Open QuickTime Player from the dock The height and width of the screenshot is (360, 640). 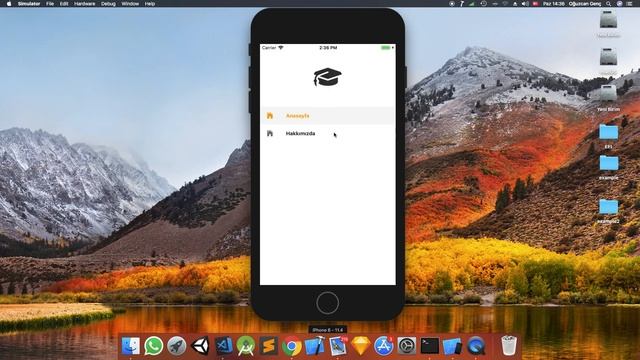pos(476,346)
